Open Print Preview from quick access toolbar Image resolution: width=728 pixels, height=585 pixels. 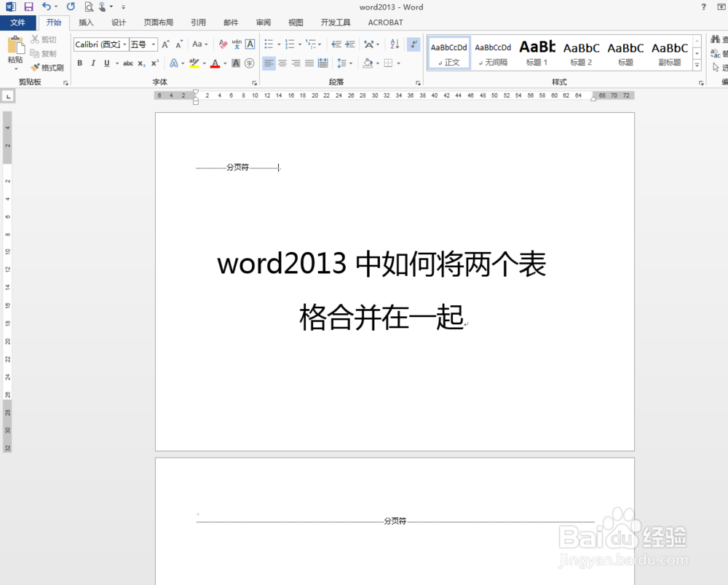89,7
